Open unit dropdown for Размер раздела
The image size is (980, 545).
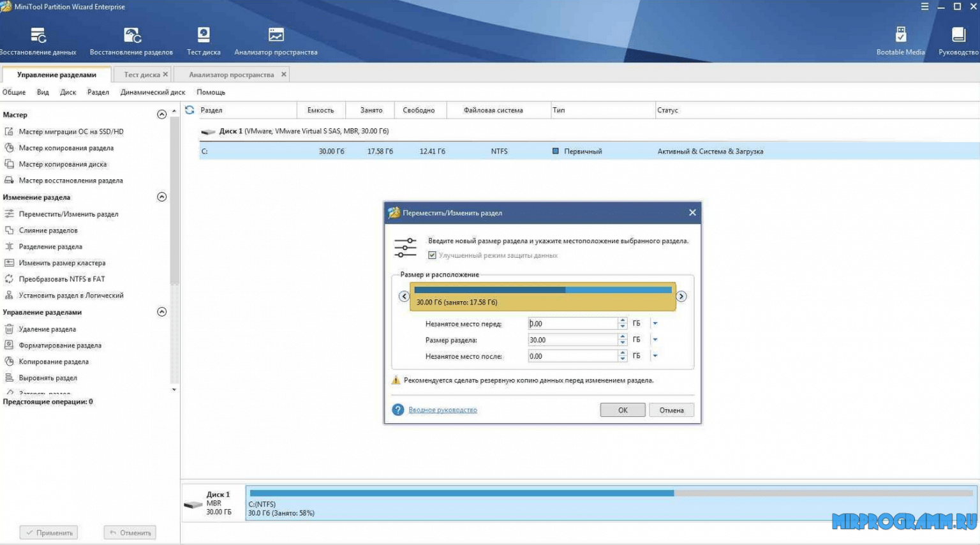point(655,340)
